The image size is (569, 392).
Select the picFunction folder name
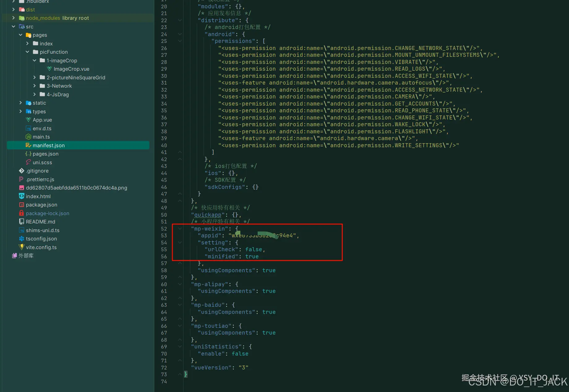(54, 52)
